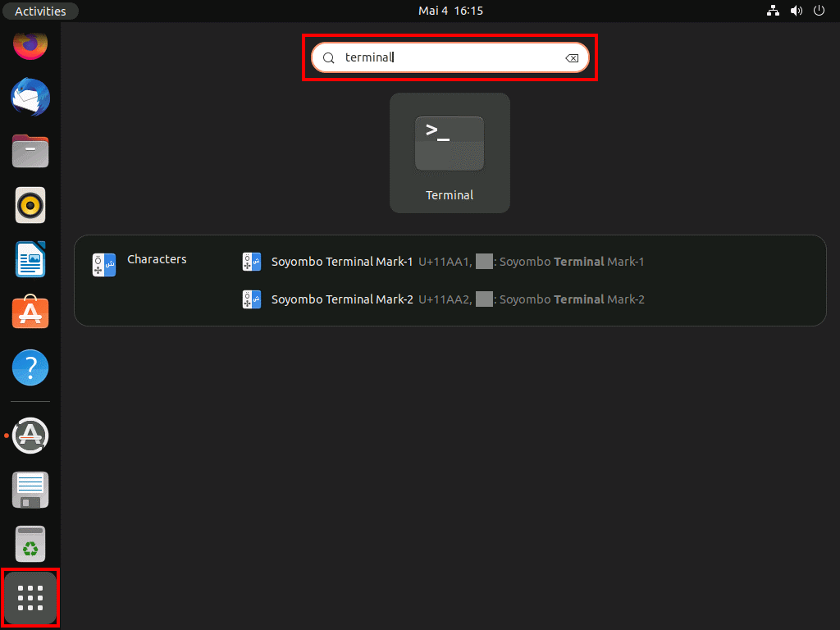Launch Rhythmbox music player from the dock
The width and height of the screenshot is (840, 630).
pyautogui.click(x=30, y=205)
